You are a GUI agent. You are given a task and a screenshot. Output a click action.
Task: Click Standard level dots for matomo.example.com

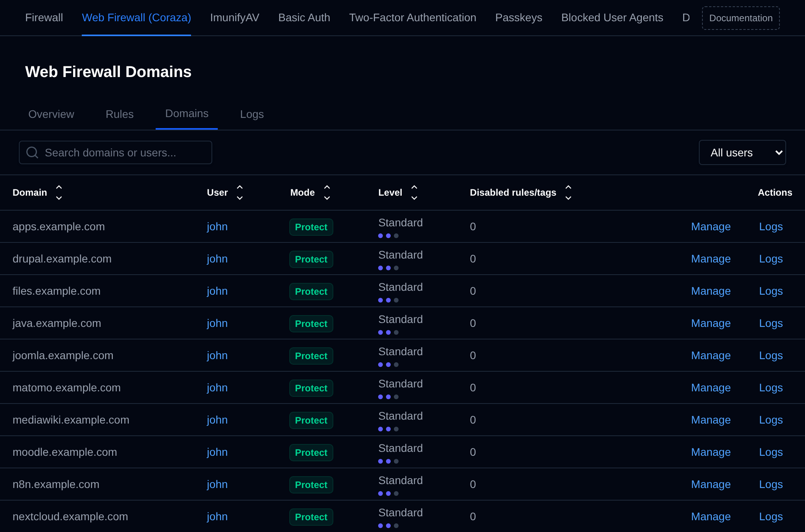pyautogui.click(x=388, y=397)
